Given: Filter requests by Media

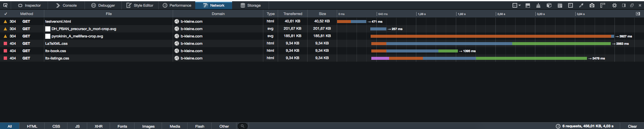Looking at the screenshot, I should pyautogui.click(x=175, y=126).
